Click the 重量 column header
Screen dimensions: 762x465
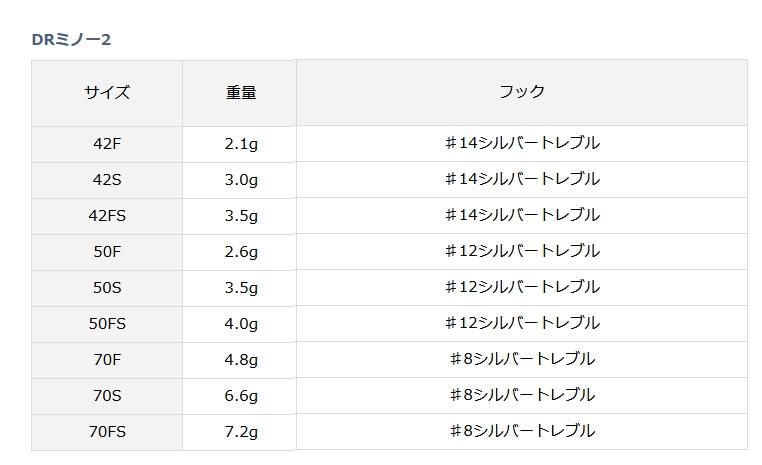tap(240, 92)
